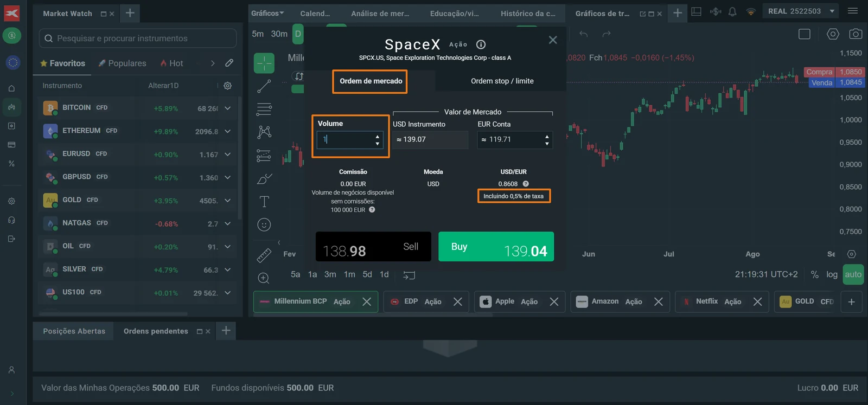Increase the EUR Conta value stepper
868x405 pixels.
(x=547, y=136)
